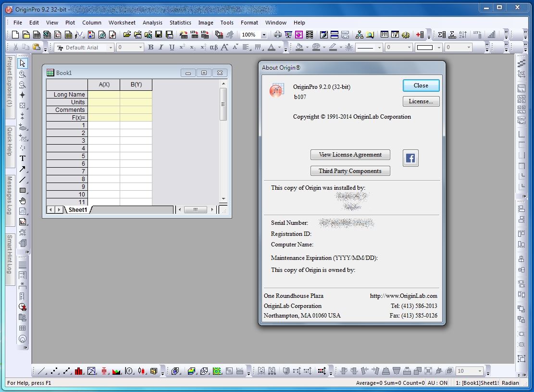Toggle Superscript formatting
This screenshot has width=534, height=392.
pos(182,47)
